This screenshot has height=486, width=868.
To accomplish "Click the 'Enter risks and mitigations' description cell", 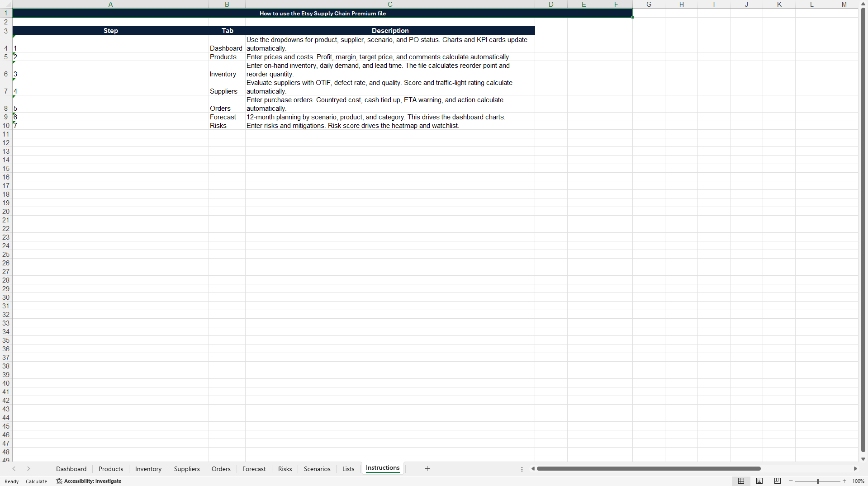I will point(390,126).
